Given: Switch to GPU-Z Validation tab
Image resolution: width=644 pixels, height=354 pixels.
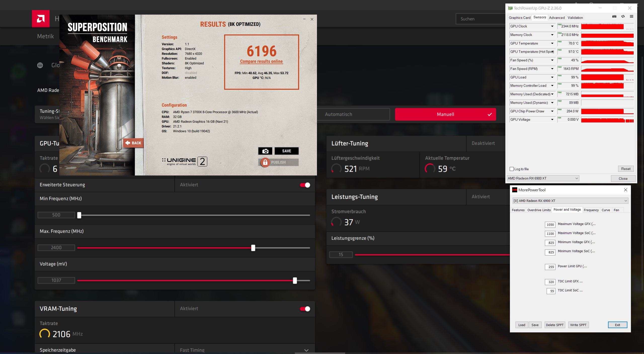Looking at the screenshot, I should pyautogui.click(x=575, y=18).
